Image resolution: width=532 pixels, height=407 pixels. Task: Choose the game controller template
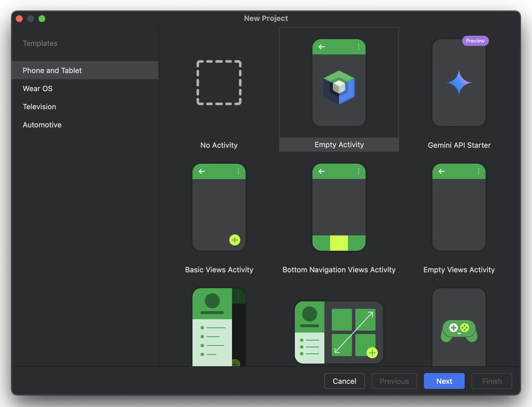click(459, 327)
